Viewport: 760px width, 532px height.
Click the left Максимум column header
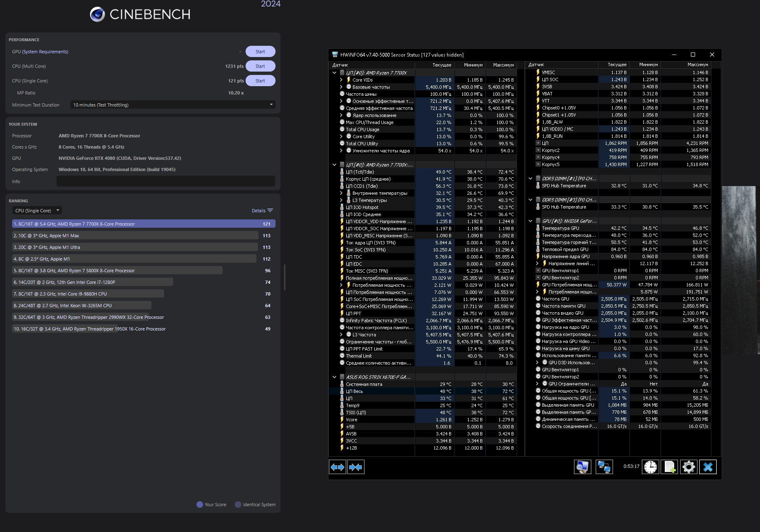click(x=501, y=65)
